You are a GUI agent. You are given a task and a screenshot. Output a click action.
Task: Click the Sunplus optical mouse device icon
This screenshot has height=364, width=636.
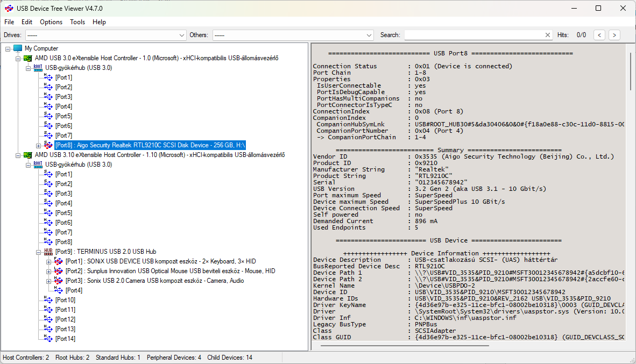coord(59,271)
